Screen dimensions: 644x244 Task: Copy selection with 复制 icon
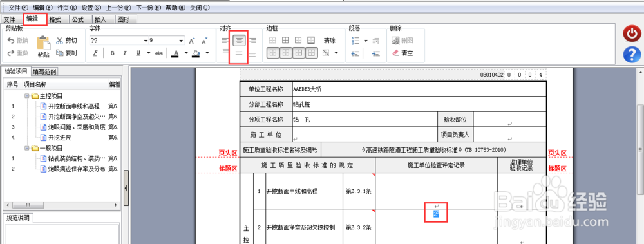tap(59, 53)
